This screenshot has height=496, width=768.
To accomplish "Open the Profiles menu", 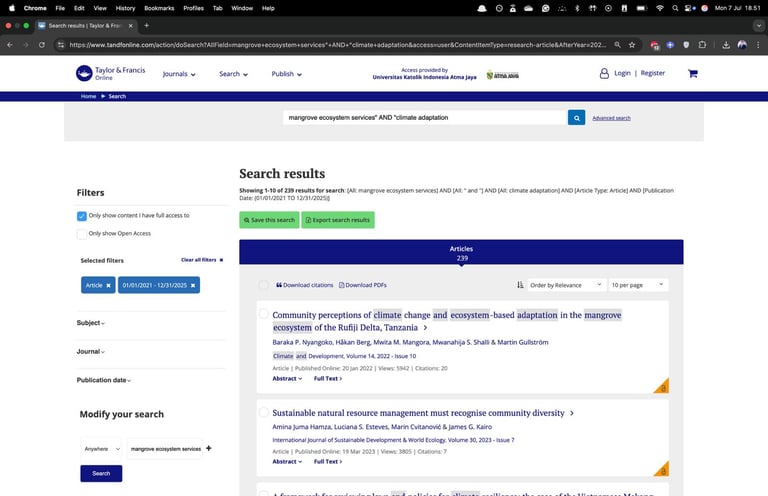I will pos(193,8).
